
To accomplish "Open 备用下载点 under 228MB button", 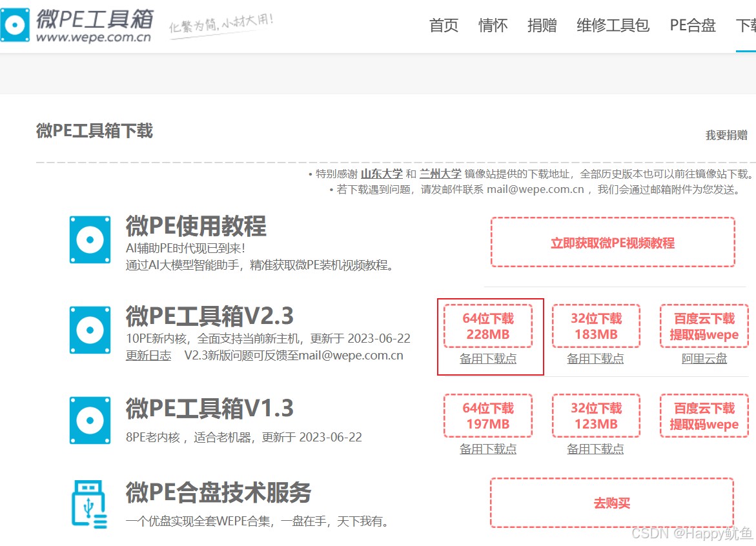I will (488, 359).
